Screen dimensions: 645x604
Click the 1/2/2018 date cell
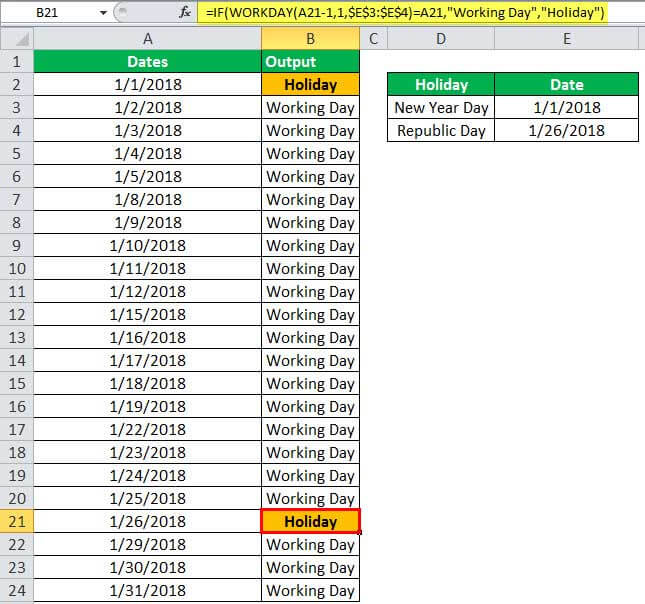coord(147,108)
